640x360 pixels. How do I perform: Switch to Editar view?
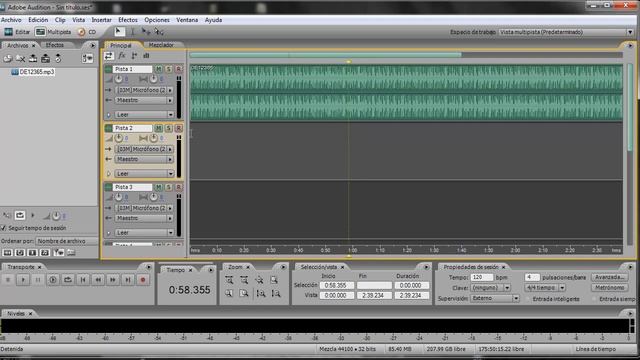click(17, 32)
